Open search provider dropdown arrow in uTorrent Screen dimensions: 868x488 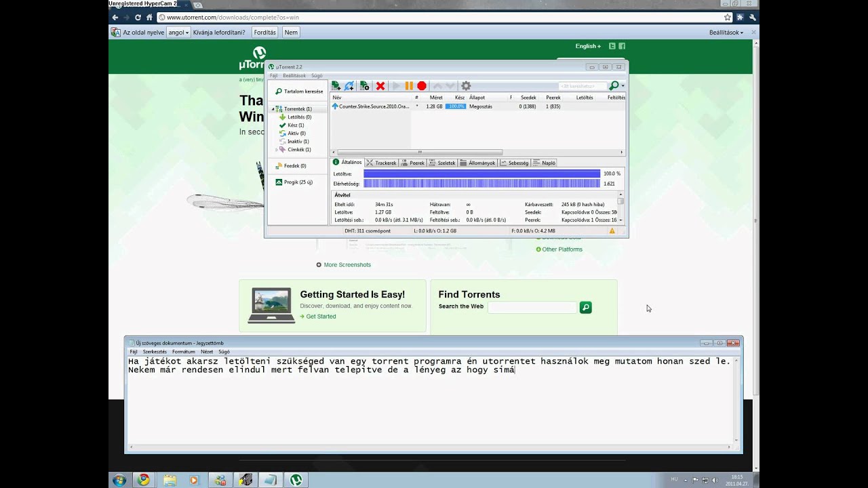coord(623,86)
